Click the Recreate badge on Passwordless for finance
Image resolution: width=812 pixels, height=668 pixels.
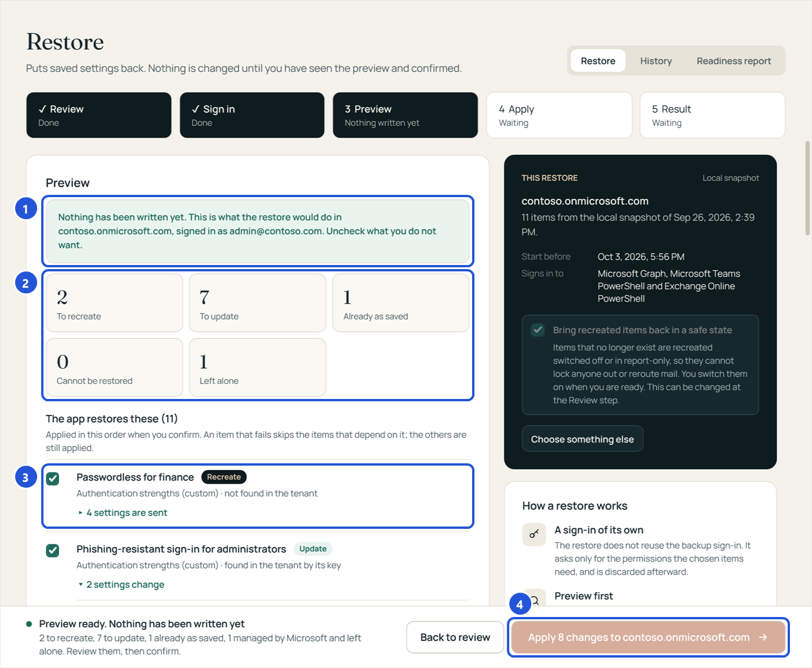(x=224, y=477)
